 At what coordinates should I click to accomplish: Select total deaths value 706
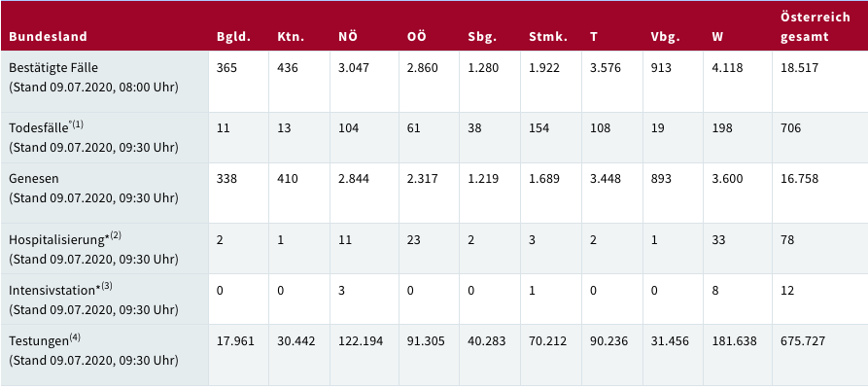791,127
